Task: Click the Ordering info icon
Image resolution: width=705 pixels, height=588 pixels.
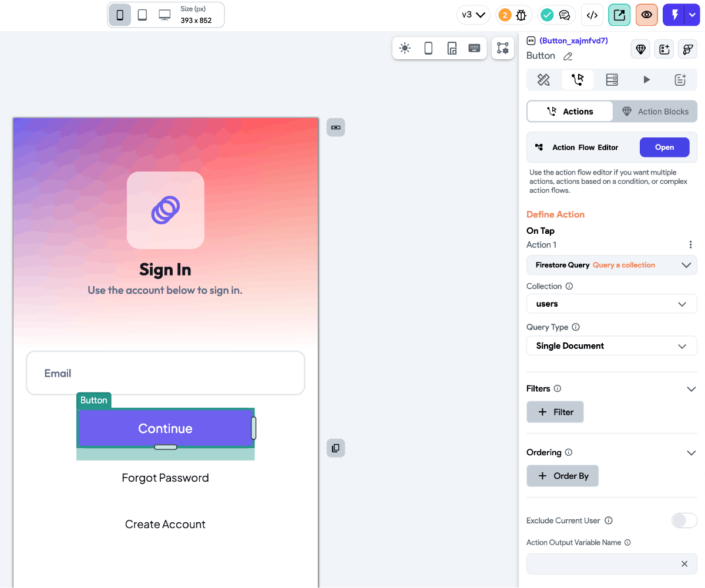Action: click(x=568, y=452)
